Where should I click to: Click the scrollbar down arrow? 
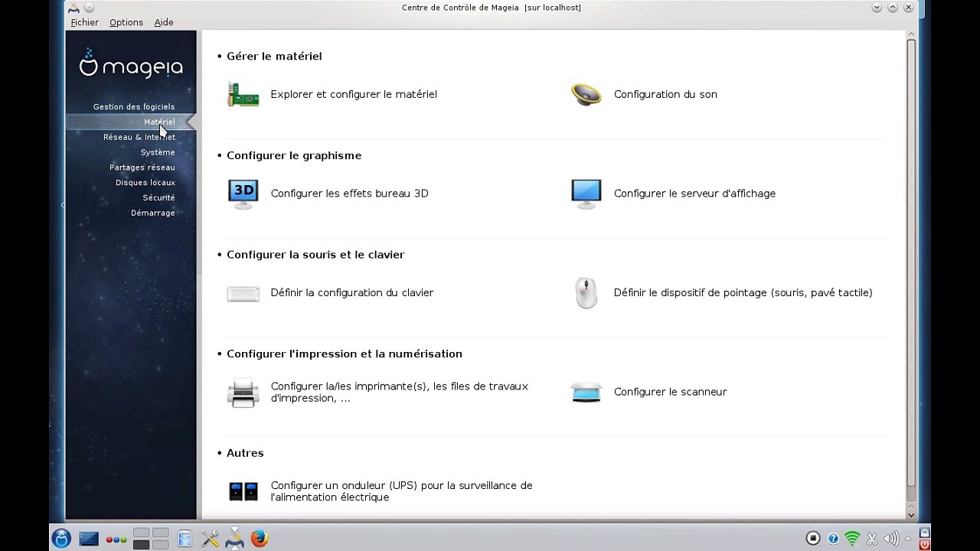point(911,516)
